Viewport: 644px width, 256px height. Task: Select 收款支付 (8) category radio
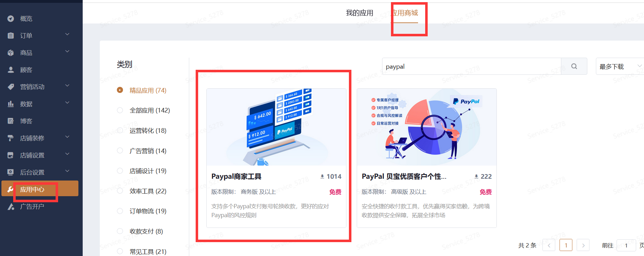coord(120,231)
